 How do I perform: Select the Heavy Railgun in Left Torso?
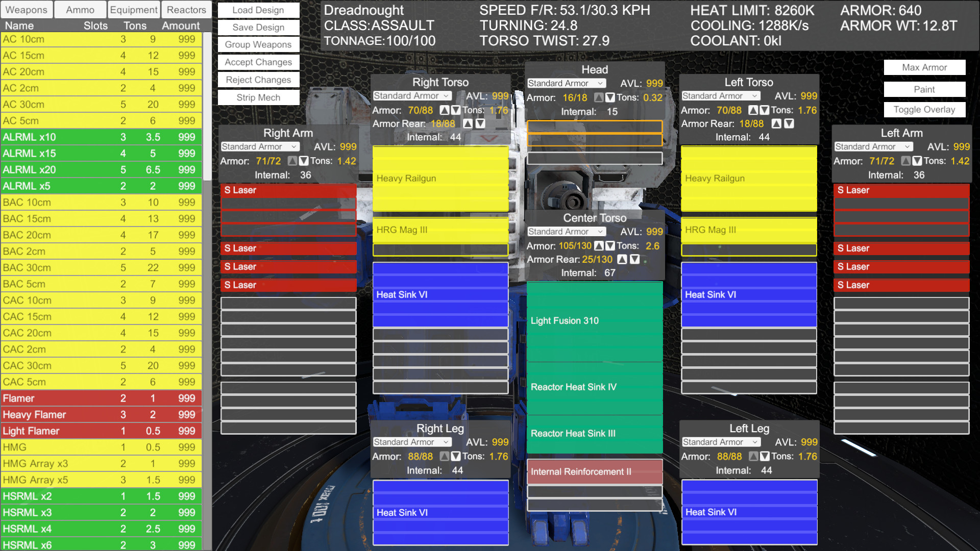pos(748,179)
